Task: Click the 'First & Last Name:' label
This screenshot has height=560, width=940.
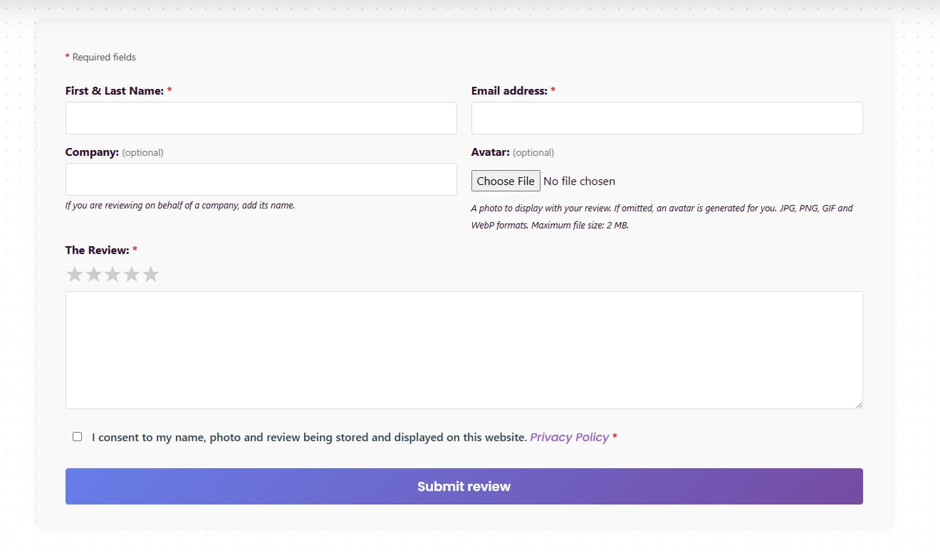Action: point(115,91)
